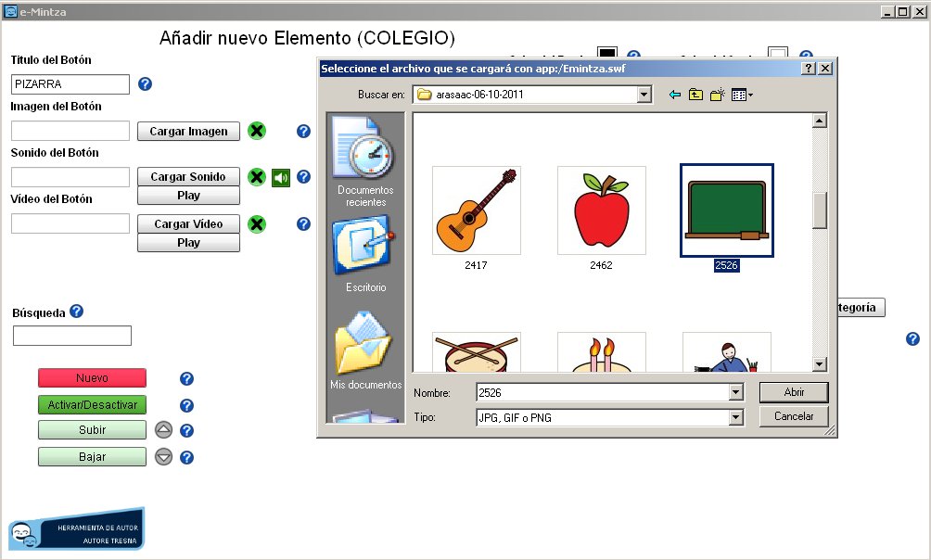Open help for Título del Botón

(145, 84)
